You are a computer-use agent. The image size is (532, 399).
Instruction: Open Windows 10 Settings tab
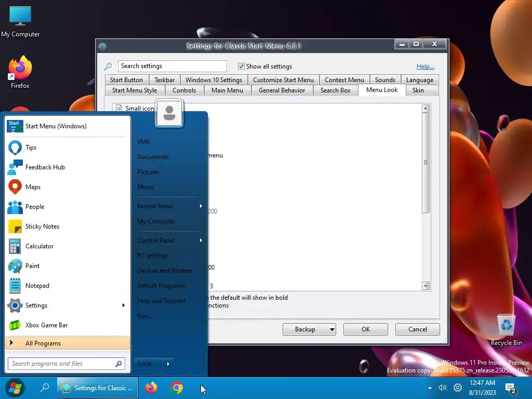click(214, 79)
